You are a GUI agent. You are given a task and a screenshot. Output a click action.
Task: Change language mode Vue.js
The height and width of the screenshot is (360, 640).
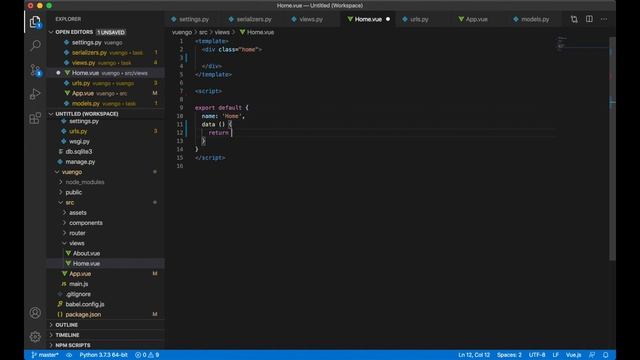[573, 355]
